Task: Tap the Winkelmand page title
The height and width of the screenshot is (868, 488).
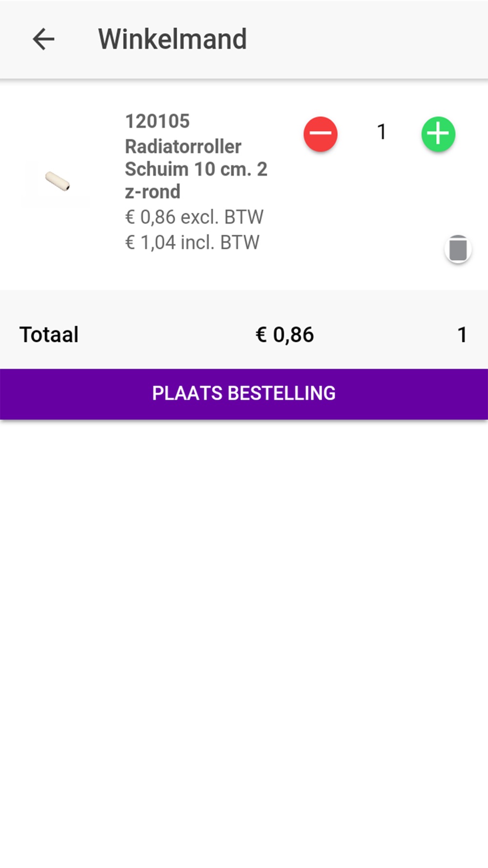Action: [172, 39]
